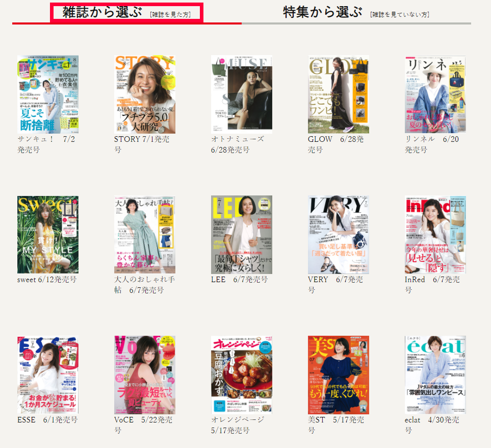Open the オレンジページ cover image
The height and width of the screenshot is (448, 491).
(x=242, y=375)
